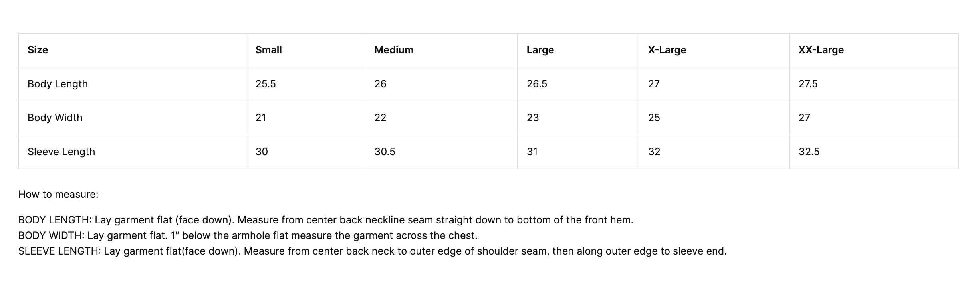
Task: Click Sleeve Length value 32.5 for XX-Large
Action: click(809, 152)
